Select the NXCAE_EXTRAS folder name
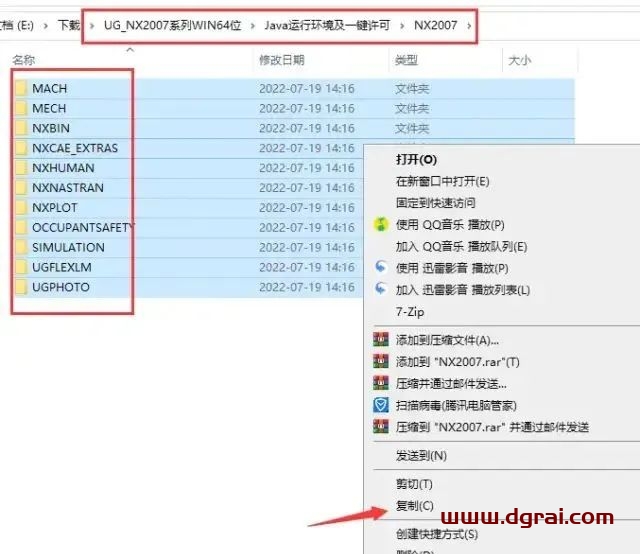Image resolution: width=640 pixels, height=554 pixels. coord(75,148)
